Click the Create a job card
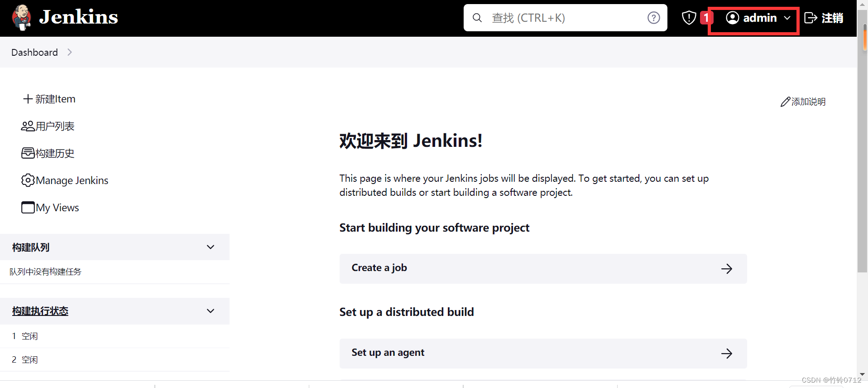This screenshot has width=868, height=388. coord(543,269)
